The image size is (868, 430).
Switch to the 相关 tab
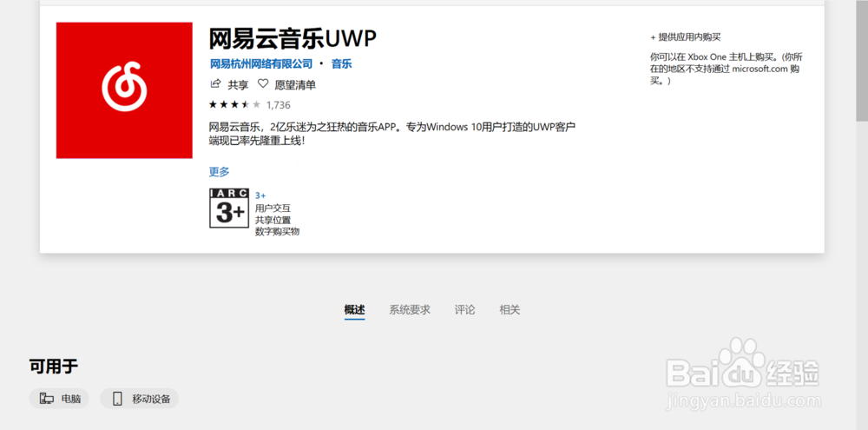point(510,310)
